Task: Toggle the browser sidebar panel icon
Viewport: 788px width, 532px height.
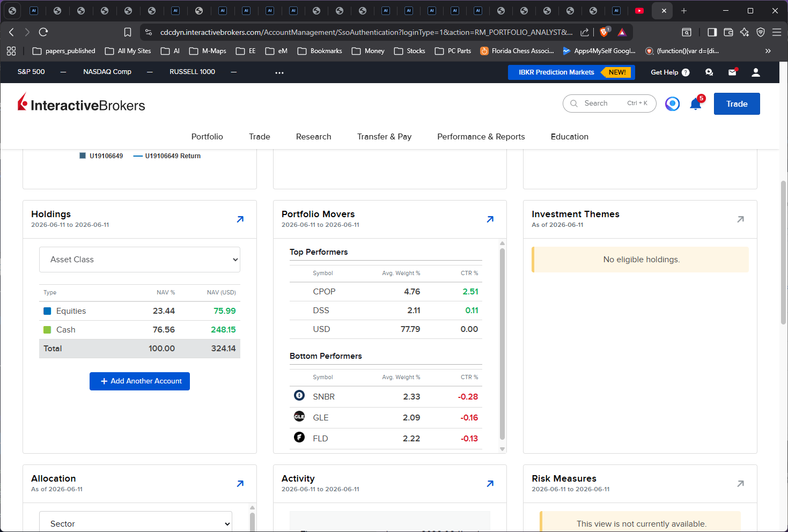Action: point(712,32)
